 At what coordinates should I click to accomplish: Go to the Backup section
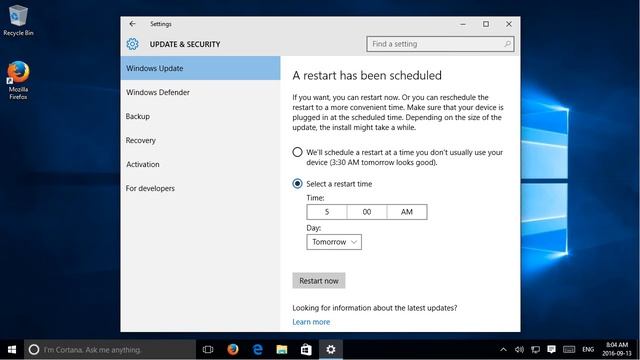[200, 116]
